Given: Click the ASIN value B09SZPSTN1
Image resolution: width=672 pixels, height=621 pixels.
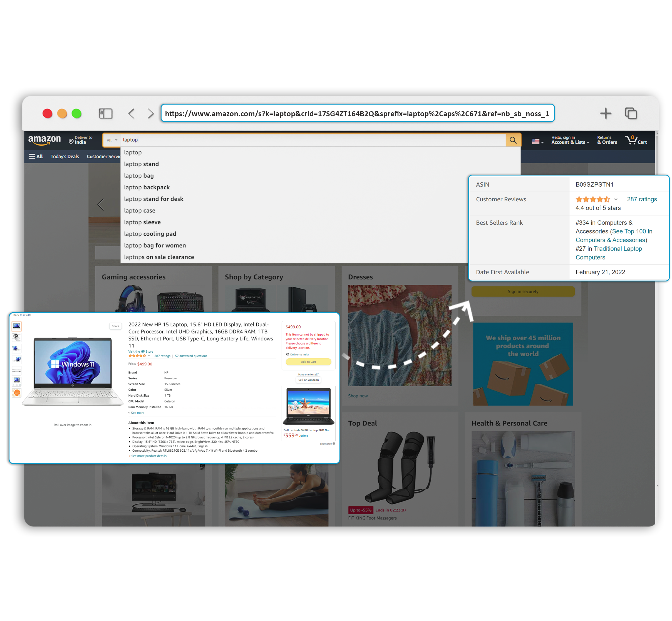Looking at the screenshot, I should 594,184.
